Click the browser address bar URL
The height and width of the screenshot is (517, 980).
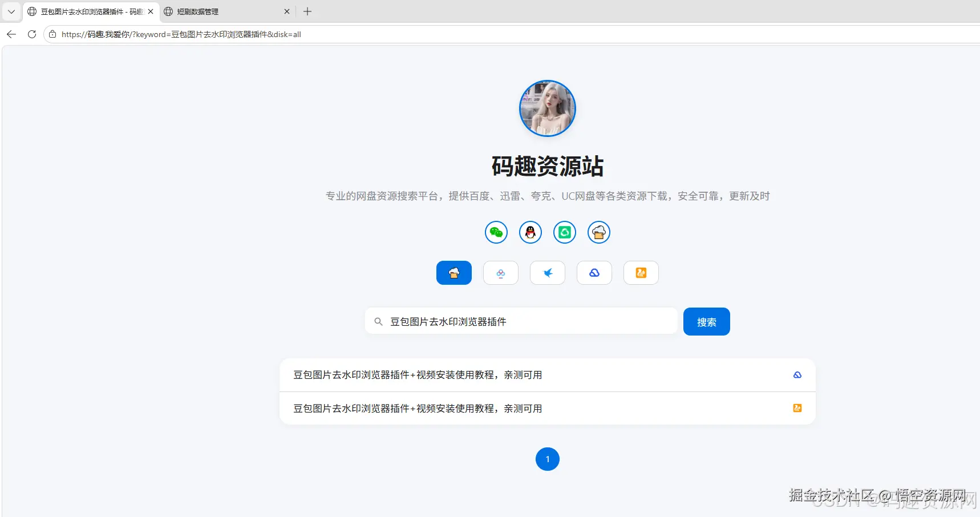[181, 34]
